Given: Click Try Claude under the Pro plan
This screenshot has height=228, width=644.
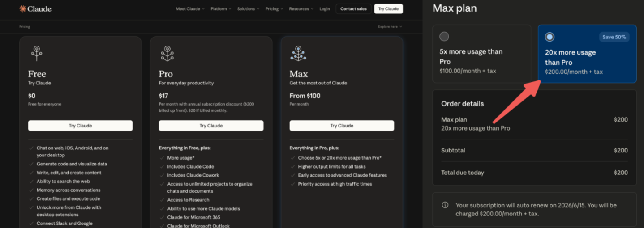Looking at the screenshot, I should (x=211, y=126).
